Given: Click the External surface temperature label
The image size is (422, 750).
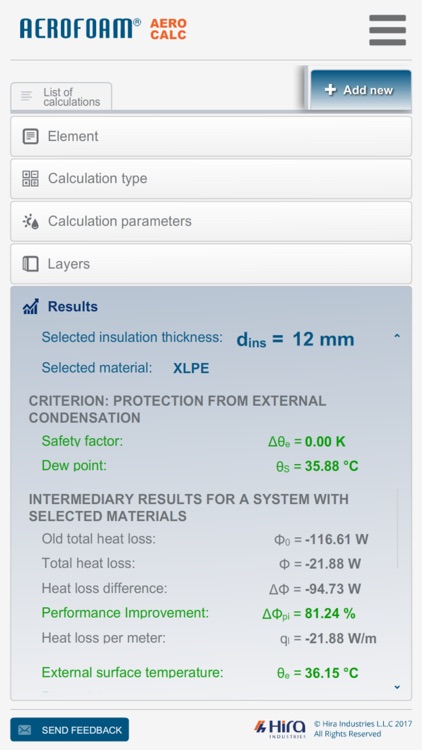Looking at the screenshot, I should (x=133, y=673).
